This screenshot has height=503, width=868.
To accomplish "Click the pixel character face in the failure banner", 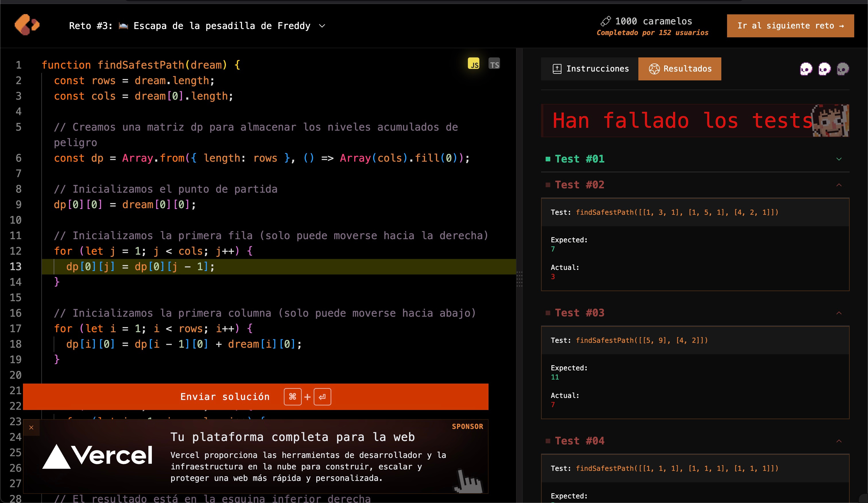I will coord(831,121).
